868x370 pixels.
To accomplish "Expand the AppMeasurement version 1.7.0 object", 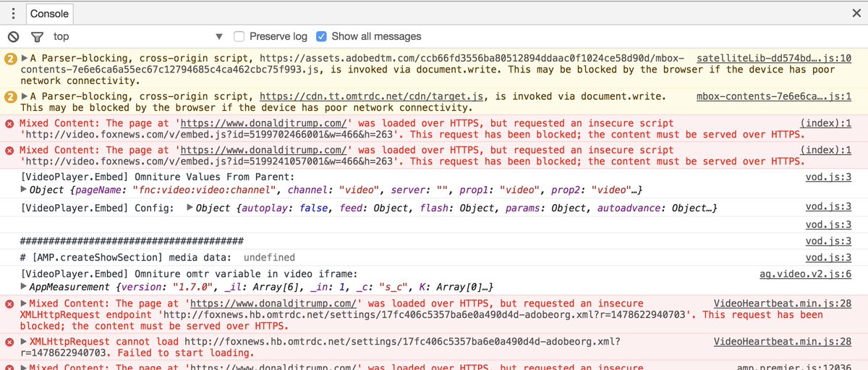I will coord(25,287).
